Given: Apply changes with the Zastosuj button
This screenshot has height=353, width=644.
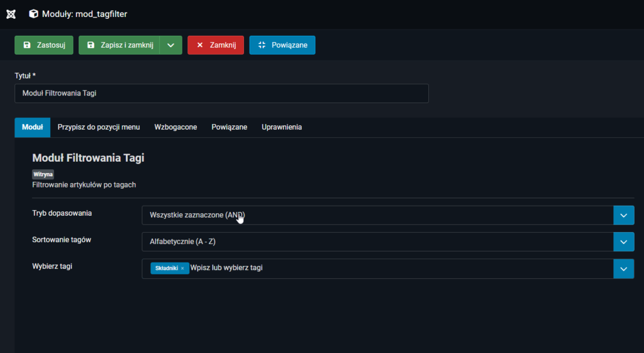Looking at the screenshot, I should [44, 45].
